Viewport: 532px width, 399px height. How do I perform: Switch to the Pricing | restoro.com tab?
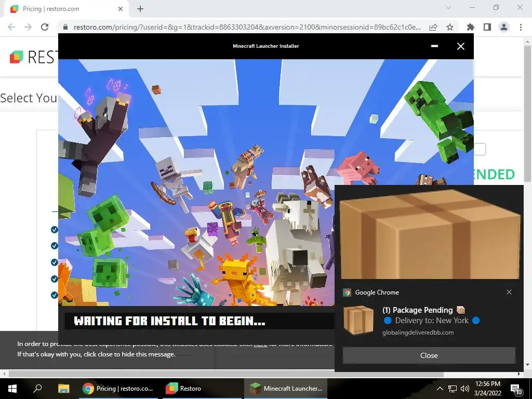67,9
